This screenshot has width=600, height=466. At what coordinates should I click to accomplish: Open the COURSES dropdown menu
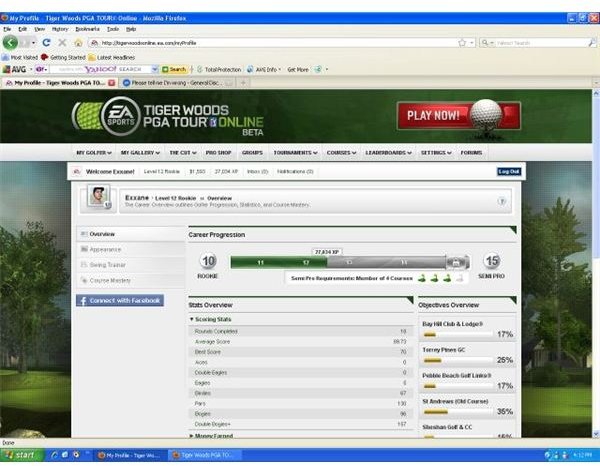click(x=341, y=153)
